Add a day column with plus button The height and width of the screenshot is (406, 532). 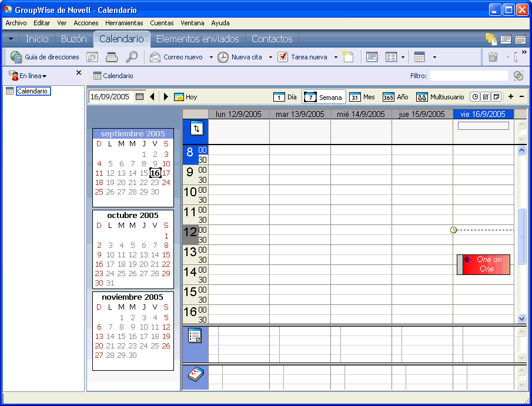click(511, 97)
